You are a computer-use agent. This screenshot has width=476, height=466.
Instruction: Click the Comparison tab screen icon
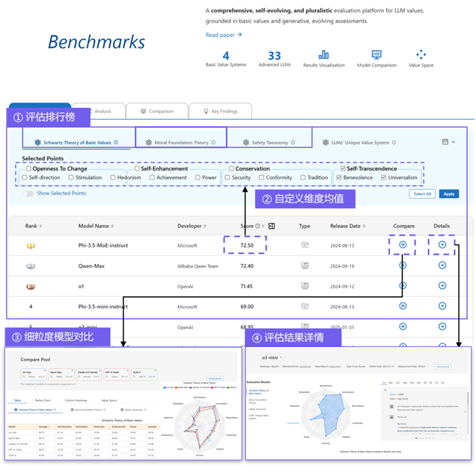(143, 111)
